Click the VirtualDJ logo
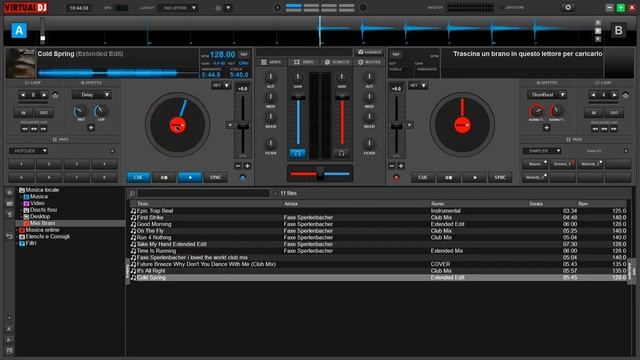Image resolution: width=640 pixels, height=360 pixels. click(x=26, y=8)
